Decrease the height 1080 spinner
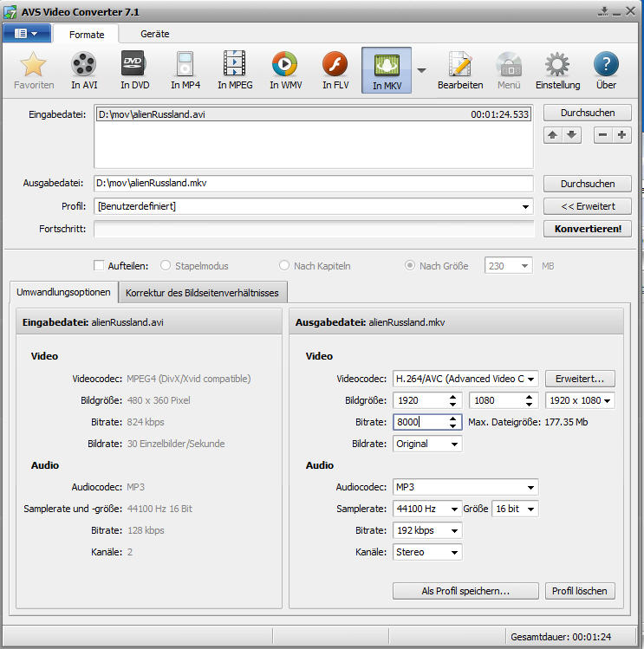644x649 pixels. [529, 404]
